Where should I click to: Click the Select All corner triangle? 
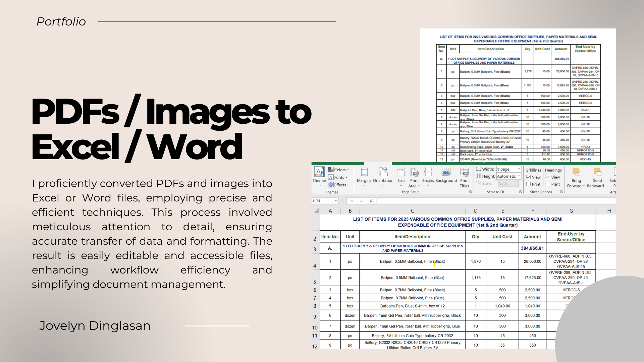316,211
